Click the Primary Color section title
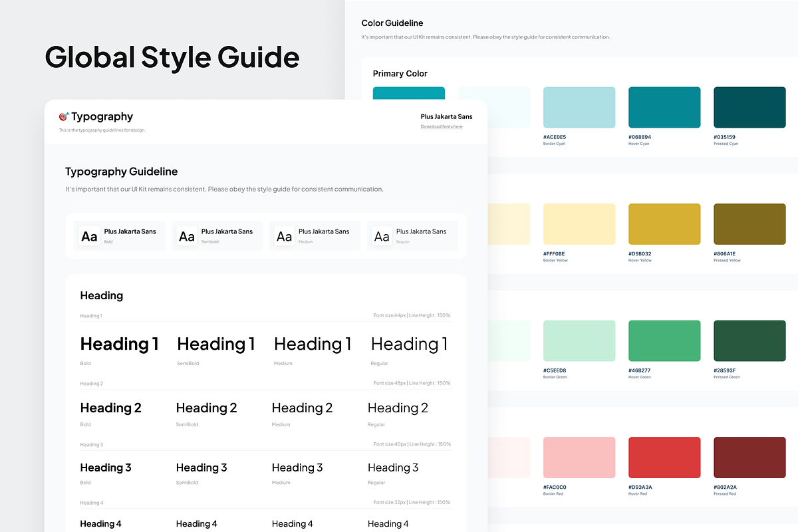 pos(400,74)
